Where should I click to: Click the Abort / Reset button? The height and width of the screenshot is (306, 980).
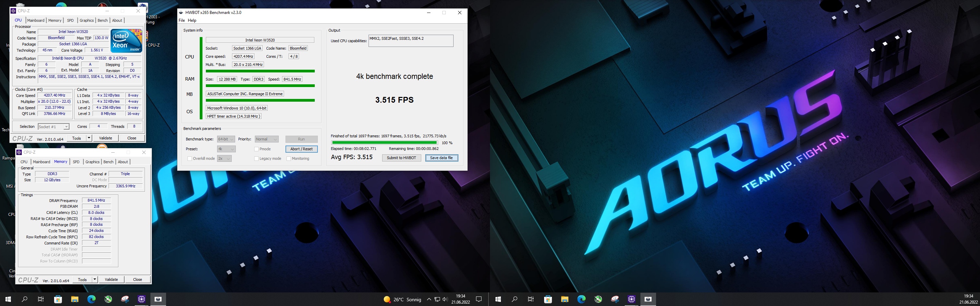301,149
